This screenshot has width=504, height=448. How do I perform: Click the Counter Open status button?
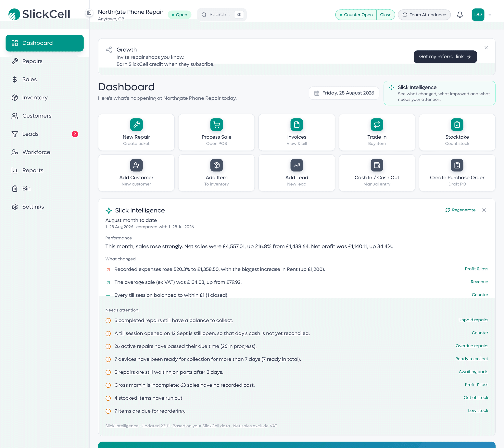click(356, 15)
